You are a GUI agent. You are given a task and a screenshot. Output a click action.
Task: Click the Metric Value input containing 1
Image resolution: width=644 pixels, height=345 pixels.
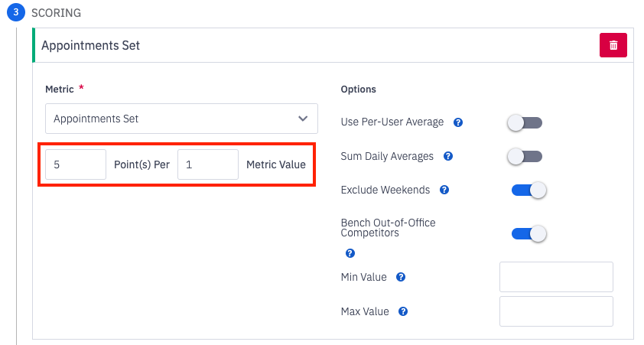tap(207, 164)
